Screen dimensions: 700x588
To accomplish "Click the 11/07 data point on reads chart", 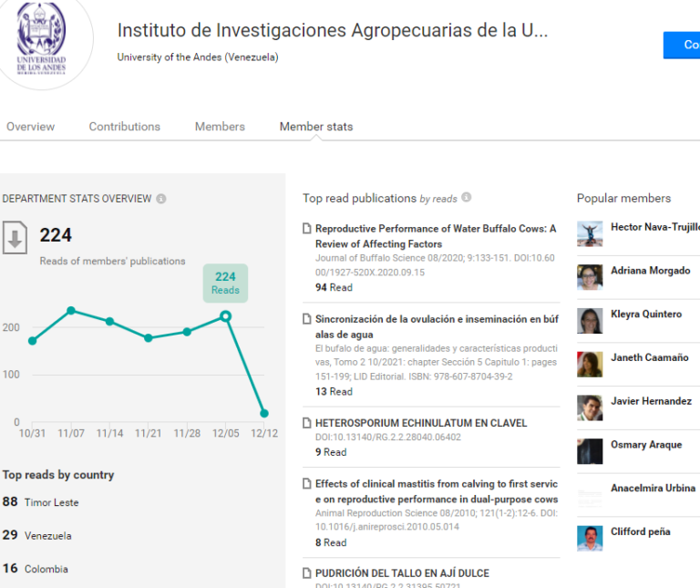I will pos(71,310).
